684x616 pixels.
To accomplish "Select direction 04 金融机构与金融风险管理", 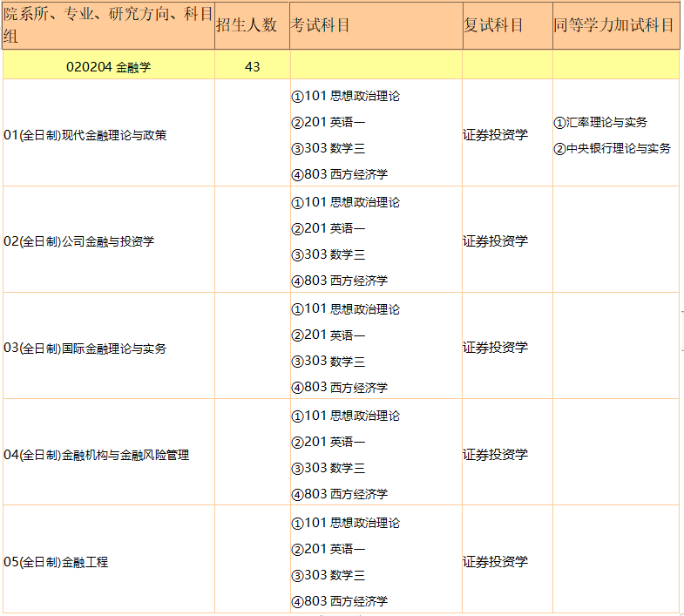I will point(97,455).
